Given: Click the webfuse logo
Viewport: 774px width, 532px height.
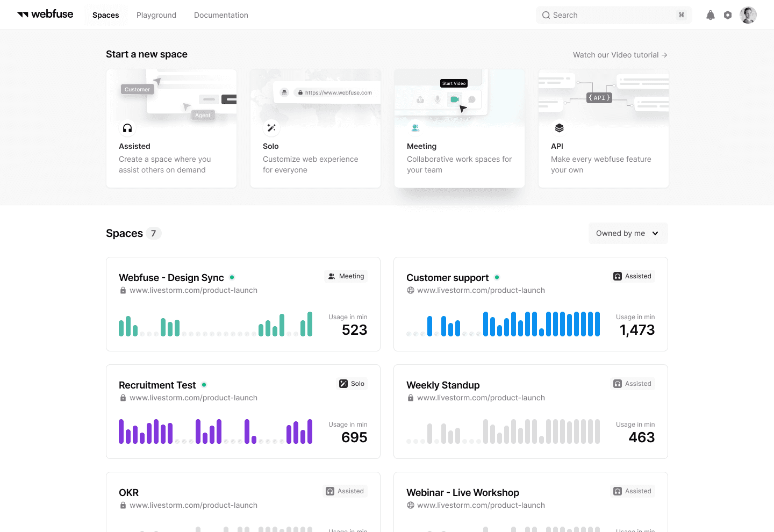Looking at the screenshot, I should (x=45, y=15).
